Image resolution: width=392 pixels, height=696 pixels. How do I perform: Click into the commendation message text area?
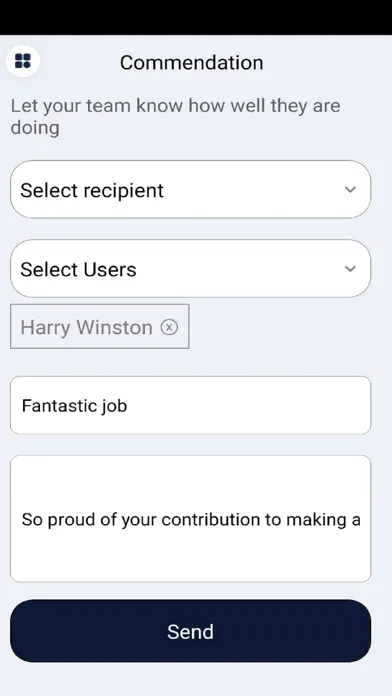pyautogui.click(x=190, y=518)
